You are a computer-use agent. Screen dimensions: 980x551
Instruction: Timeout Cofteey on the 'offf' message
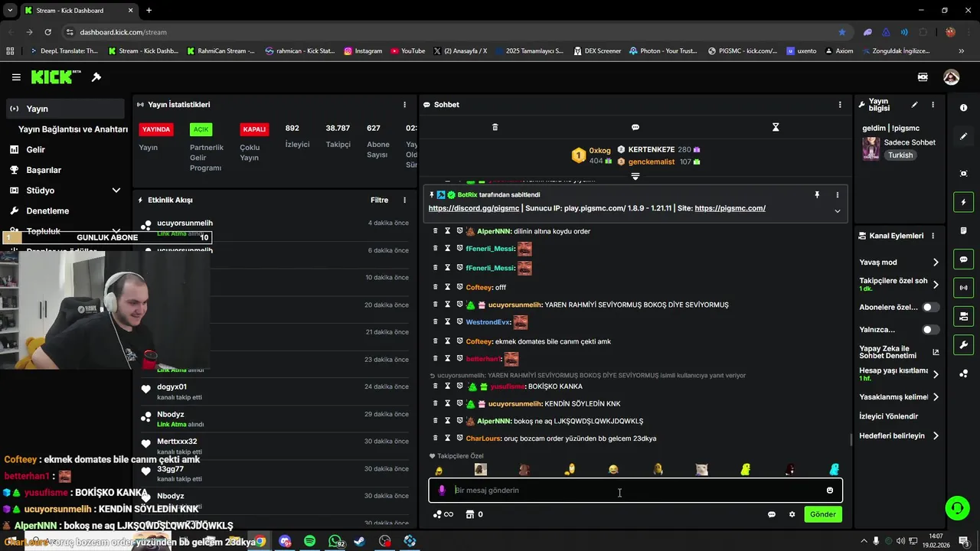point(448,287)
